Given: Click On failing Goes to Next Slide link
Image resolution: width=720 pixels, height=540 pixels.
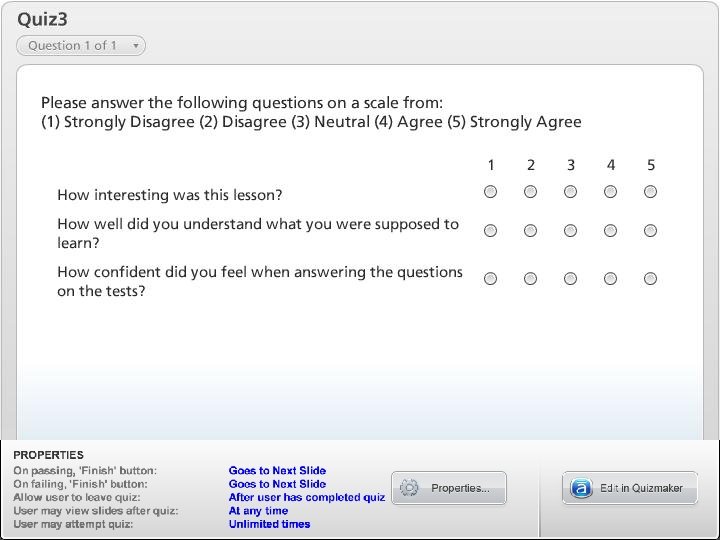Looking at the screenshot, I should point(277,484).
